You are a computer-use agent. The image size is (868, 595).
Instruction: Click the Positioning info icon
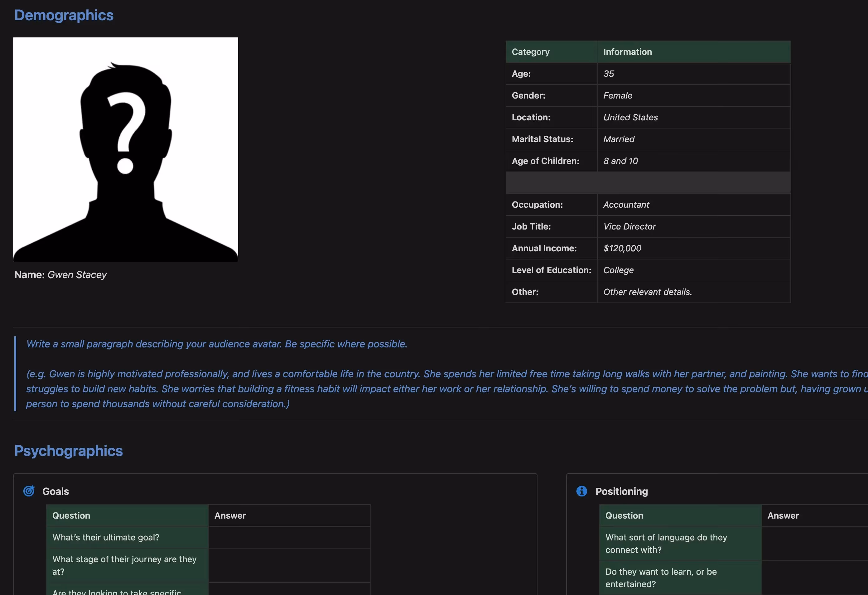[581, 491]
